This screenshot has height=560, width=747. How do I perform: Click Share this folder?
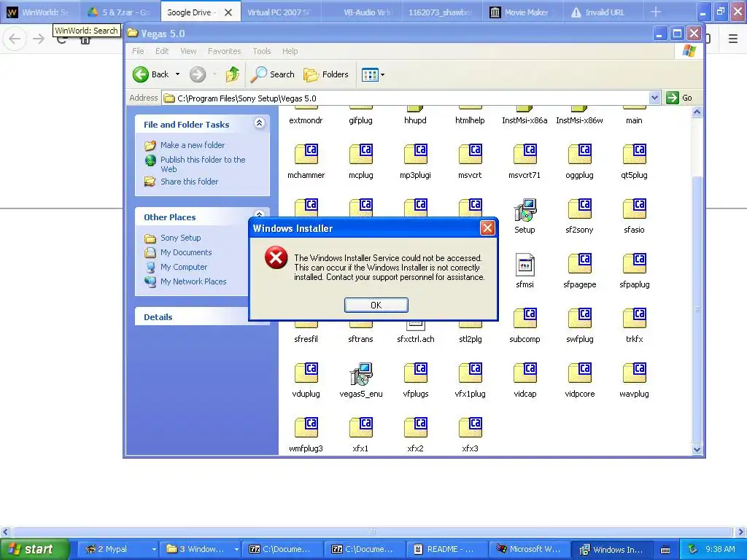point(189,182)
